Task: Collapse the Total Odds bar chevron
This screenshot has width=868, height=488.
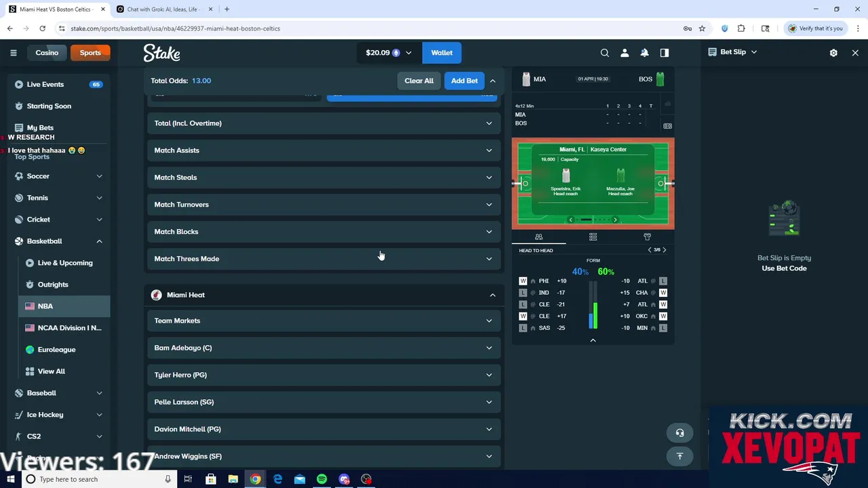Action: pyautogui.click(x=493, y=81)
